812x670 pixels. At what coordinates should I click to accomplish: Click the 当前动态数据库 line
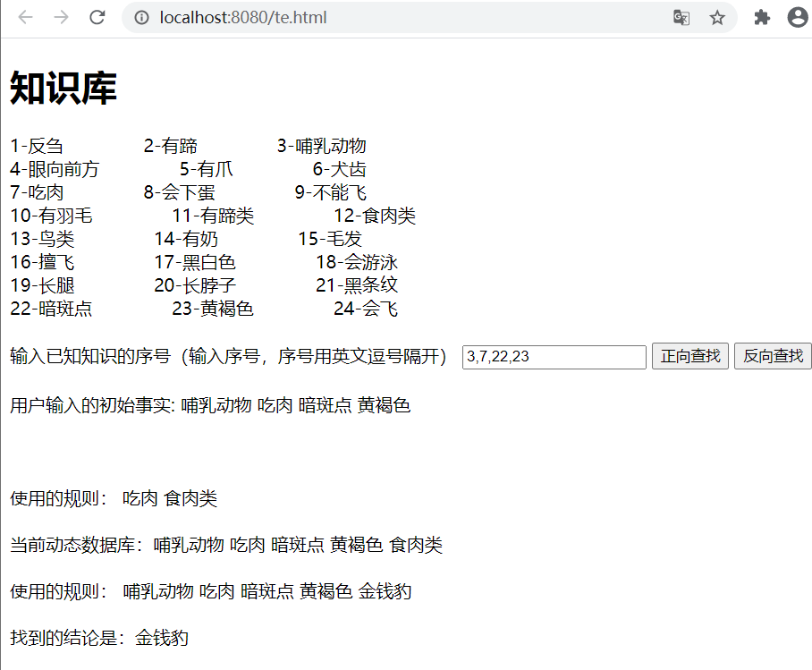point(226,546)
